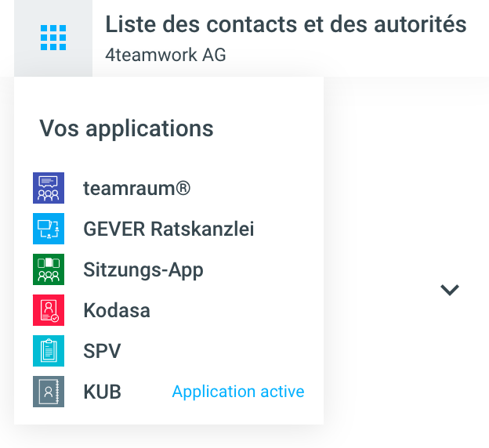Image resolution: width=489 pixels, height=448 pixels.
Task: Click the GEVER Ratskanzlei monitor icon
Action: pos(48,229)
